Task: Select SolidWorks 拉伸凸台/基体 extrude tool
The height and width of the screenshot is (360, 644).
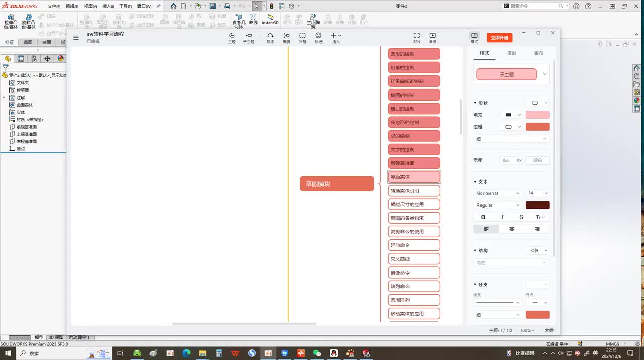Action: 11,21
